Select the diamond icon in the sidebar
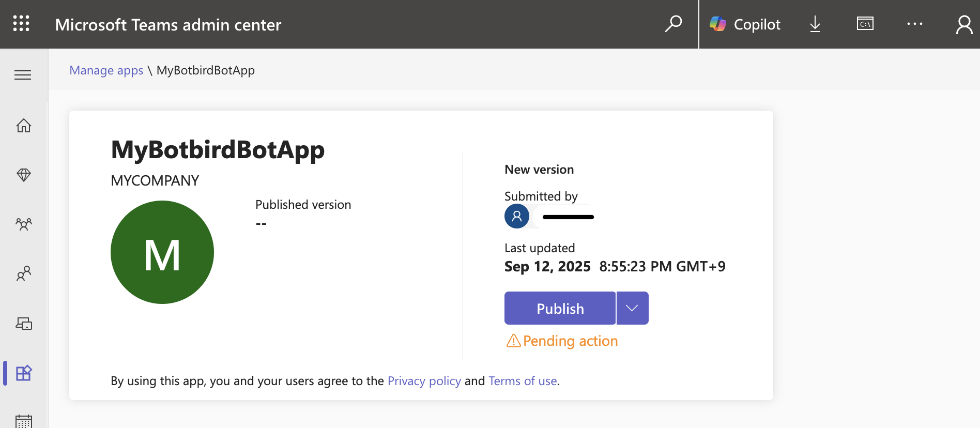Viewport: 980px width, 428px height. tap(24, 175)
